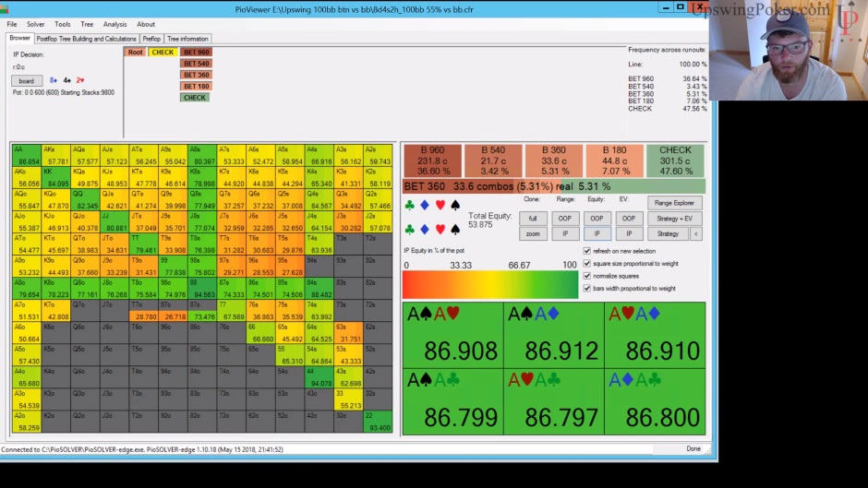Select the B 360 action summary box

tap(553, 161)
